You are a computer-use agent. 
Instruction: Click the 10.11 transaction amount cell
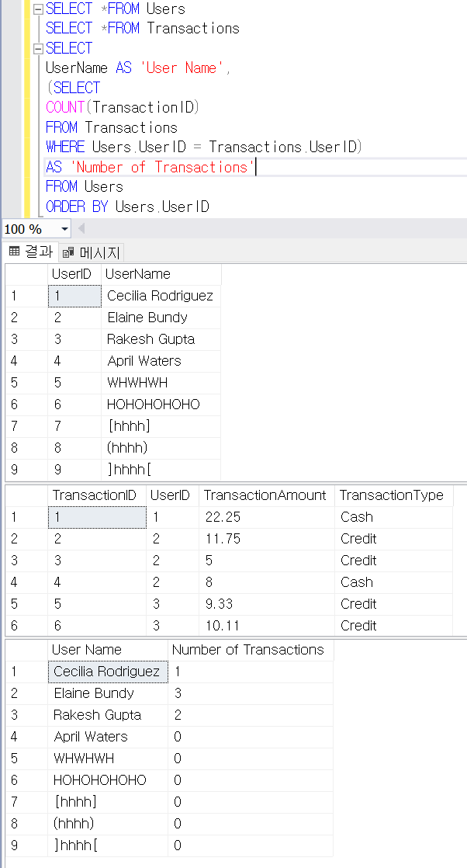tap(267, 626)
